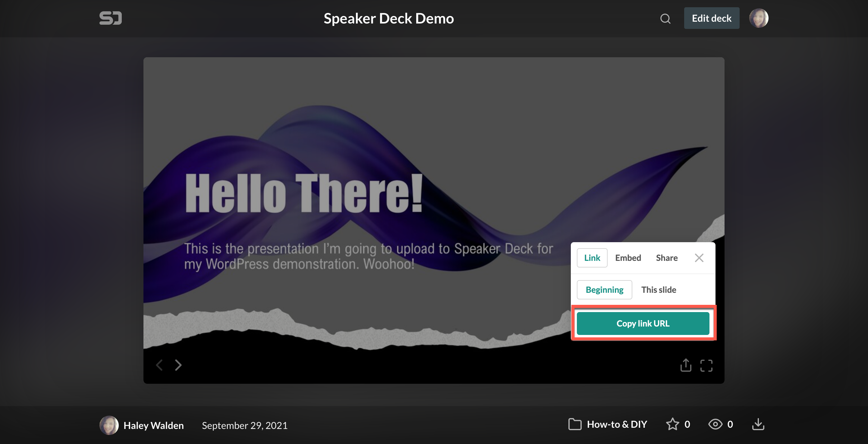The height and width of the screenshot is (444, 868).
Task: Download the deck PDF
Action: [758, 424]
